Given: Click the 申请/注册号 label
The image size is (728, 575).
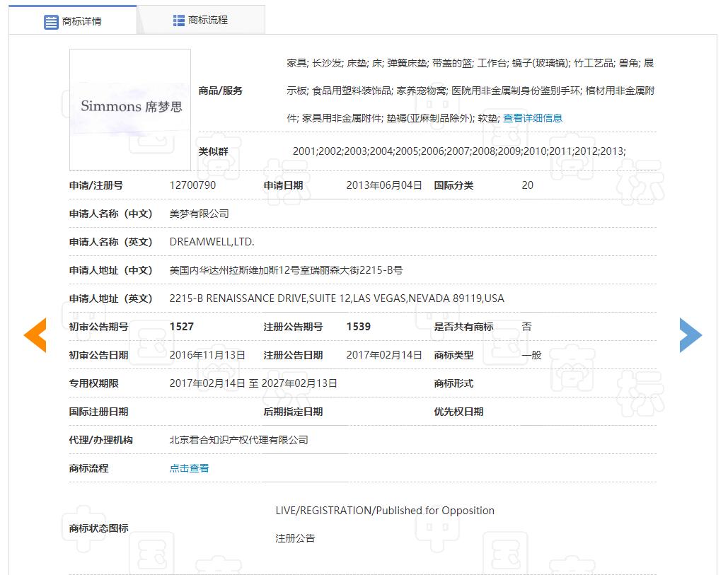Looking at the screenshot, I should click(x=96, y=185).
